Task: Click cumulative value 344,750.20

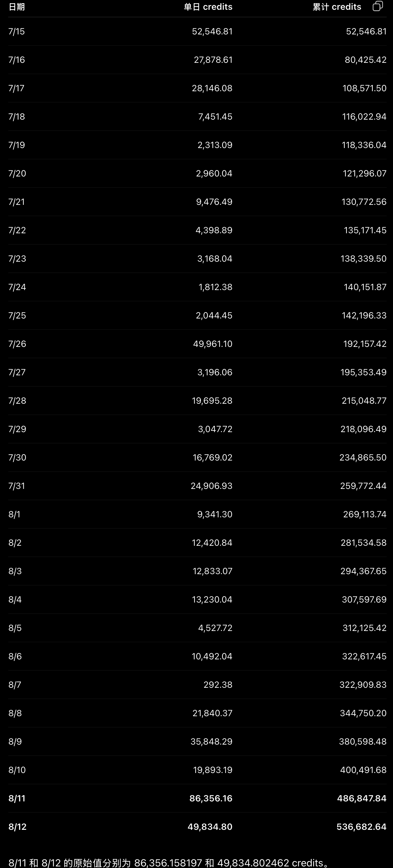Action: click(363, 713)
